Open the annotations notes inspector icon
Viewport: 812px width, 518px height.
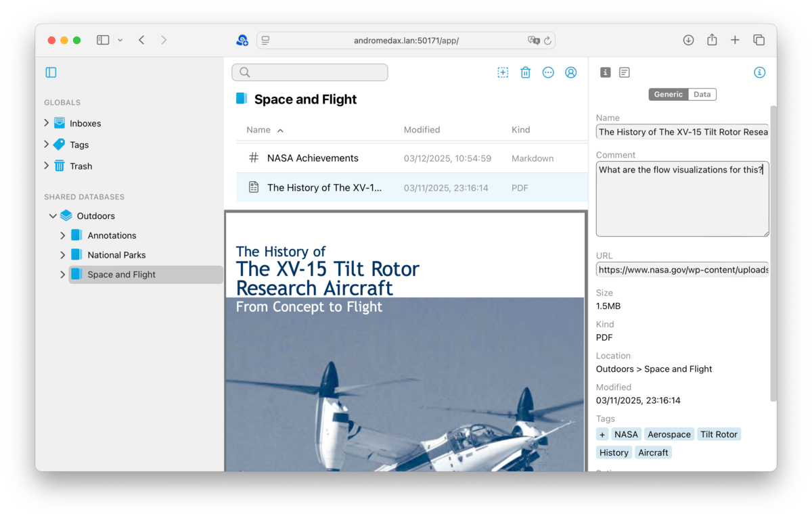click(625, 72)
